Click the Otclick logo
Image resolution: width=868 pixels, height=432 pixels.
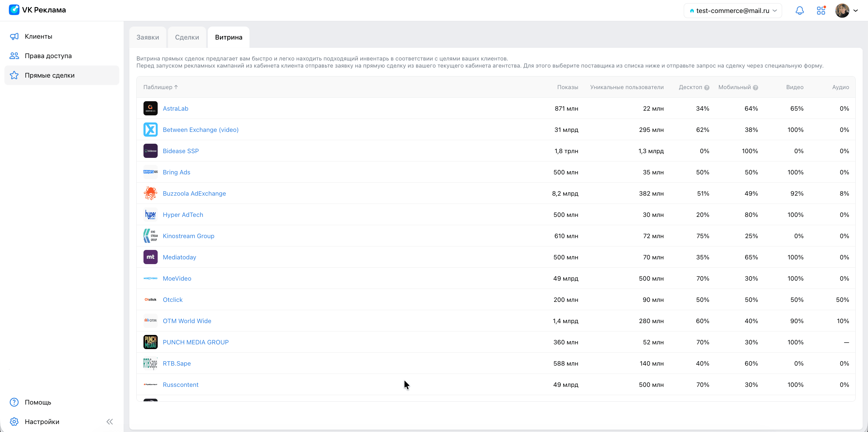[150, 299]
